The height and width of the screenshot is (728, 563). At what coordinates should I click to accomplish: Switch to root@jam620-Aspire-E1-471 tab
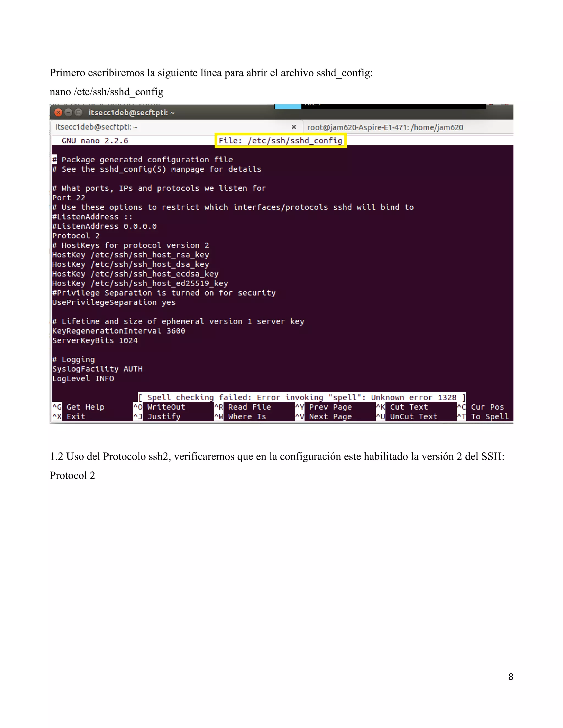tap(385, 127)
